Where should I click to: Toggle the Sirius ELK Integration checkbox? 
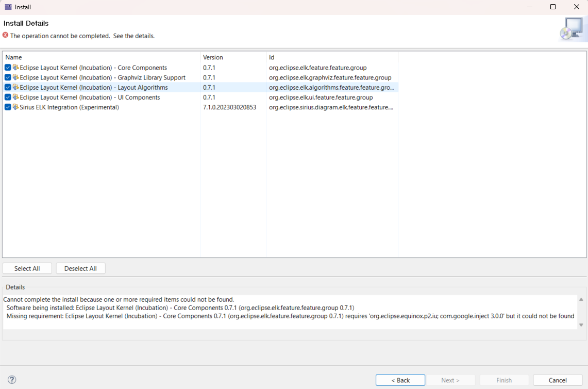pyautogui.click(x=8, y=107)
